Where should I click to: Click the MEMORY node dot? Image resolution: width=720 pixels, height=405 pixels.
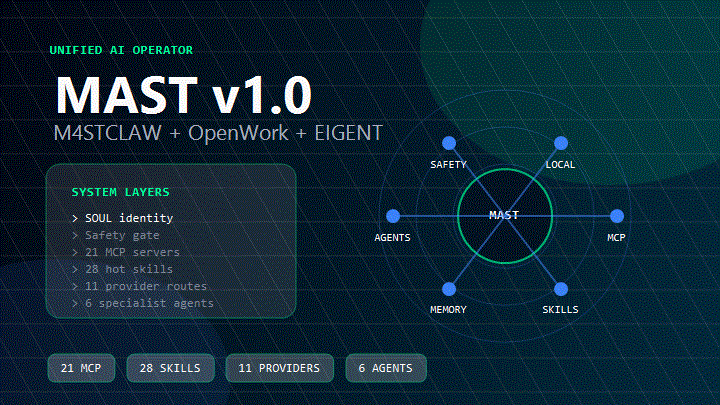449,289
